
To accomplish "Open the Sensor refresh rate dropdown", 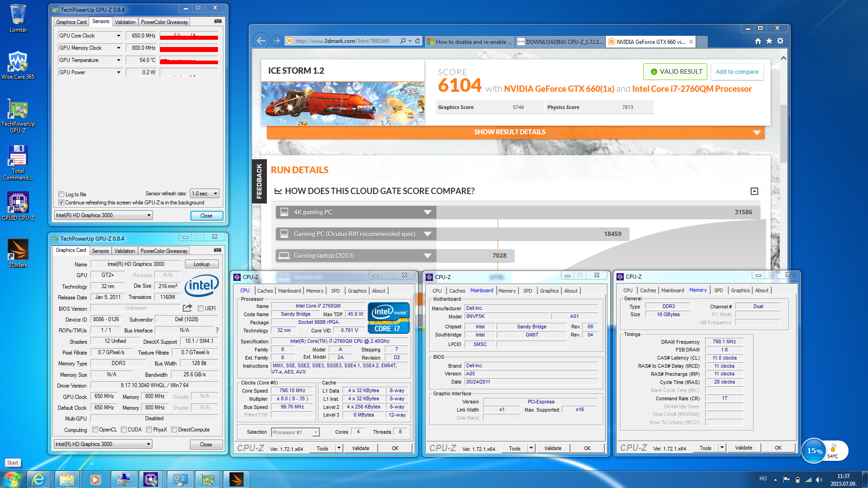I will [204, 194].
